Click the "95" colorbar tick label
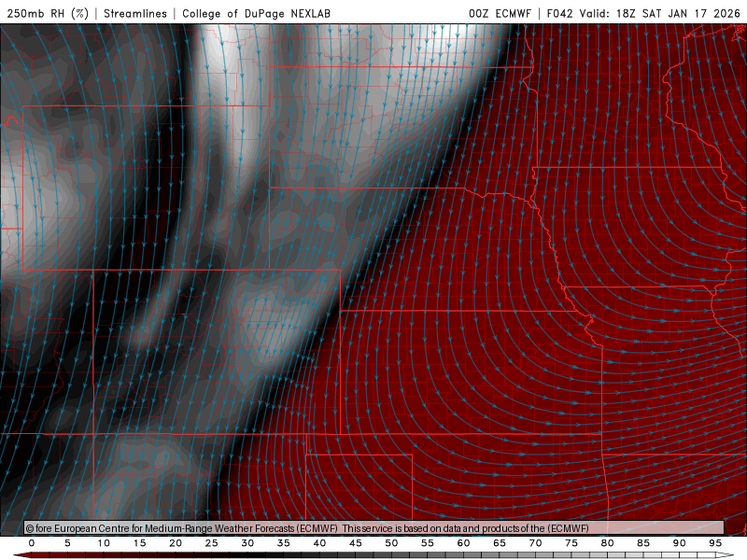Screen dimensions: 747x560 tap(715, 543)
